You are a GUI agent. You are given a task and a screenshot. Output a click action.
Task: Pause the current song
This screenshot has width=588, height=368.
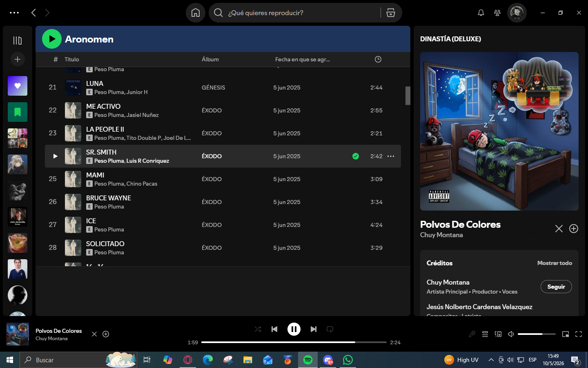(294, 329)
